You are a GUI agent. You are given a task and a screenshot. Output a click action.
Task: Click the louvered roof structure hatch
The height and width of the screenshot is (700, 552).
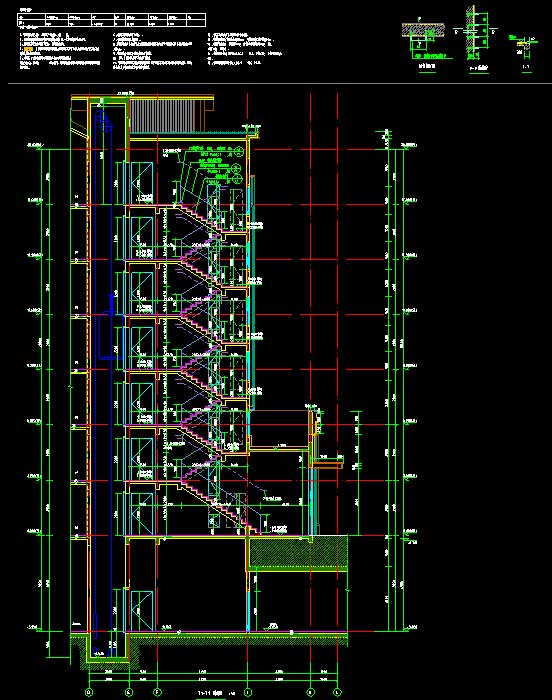(163, 115)
